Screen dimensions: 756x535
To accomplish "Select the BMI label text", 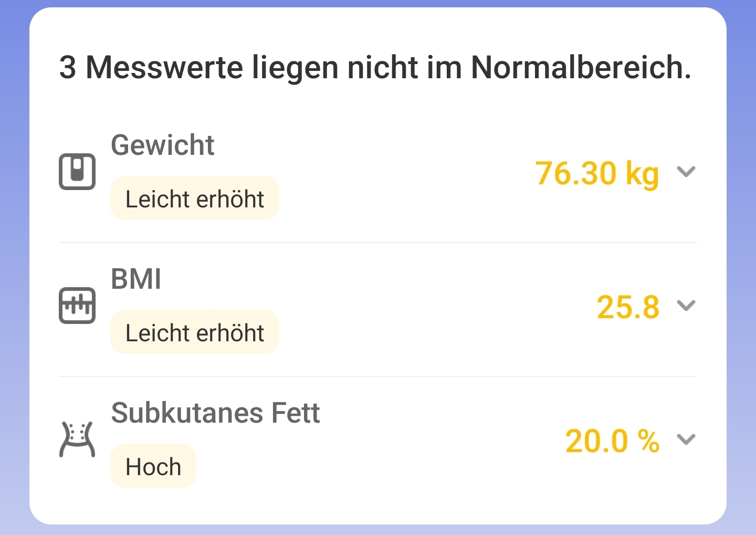I will coord(136,279).
